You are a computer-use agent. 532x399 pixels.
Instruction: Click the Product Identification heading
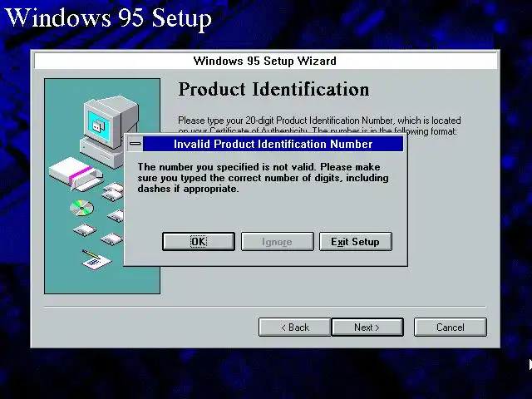(x=273, y=90)
